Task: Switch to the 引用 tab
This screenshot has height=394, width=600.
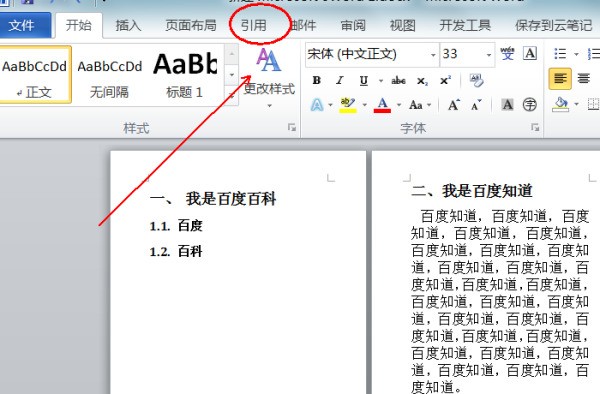Action: click(253, 26)
